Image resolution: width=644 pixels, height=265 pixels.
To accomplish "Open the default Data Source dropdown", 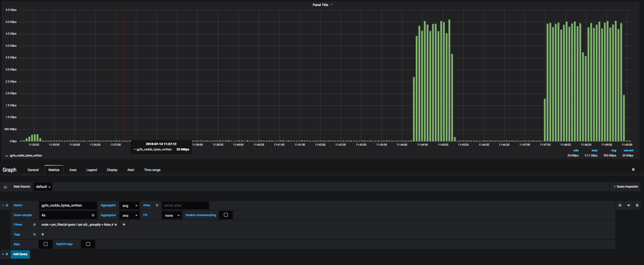I will click(43, 187).
